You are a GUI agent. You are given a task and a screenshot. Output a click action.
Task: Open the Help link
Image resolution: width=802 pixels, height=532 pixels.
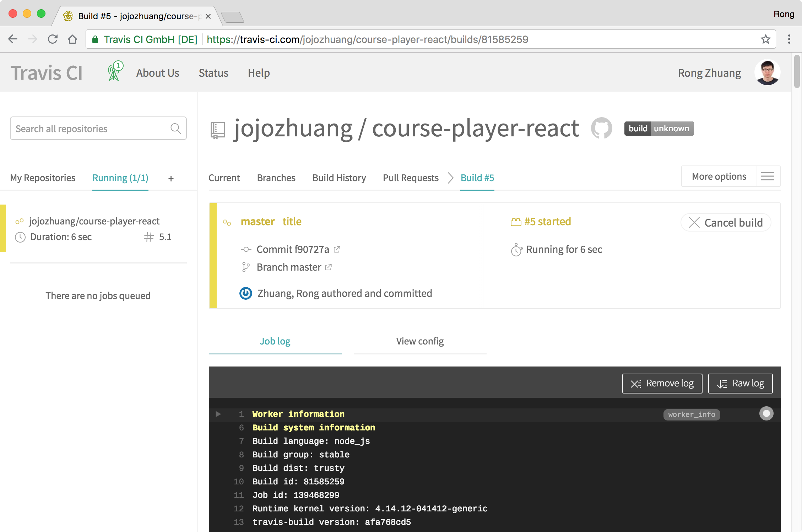[x=259, y=73]
